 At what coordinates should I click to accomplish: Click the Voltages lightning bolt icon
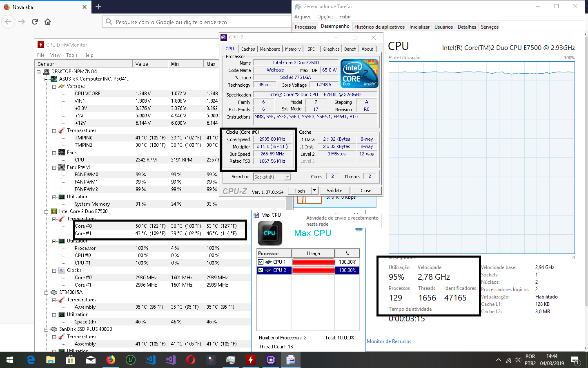pos(62,86)
